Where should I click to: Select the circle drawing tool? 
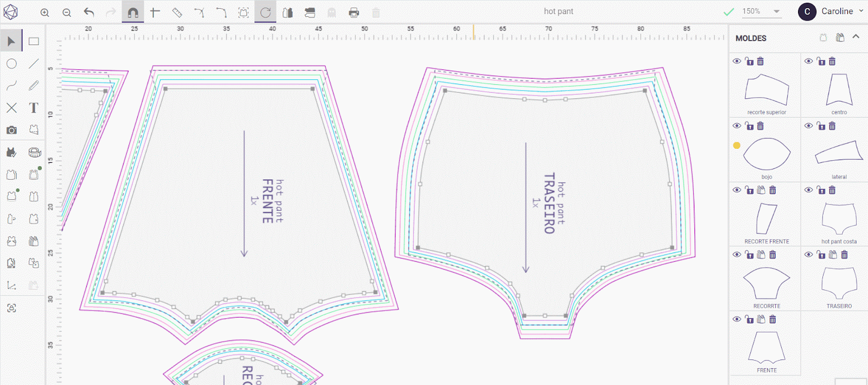click(11, 64)
